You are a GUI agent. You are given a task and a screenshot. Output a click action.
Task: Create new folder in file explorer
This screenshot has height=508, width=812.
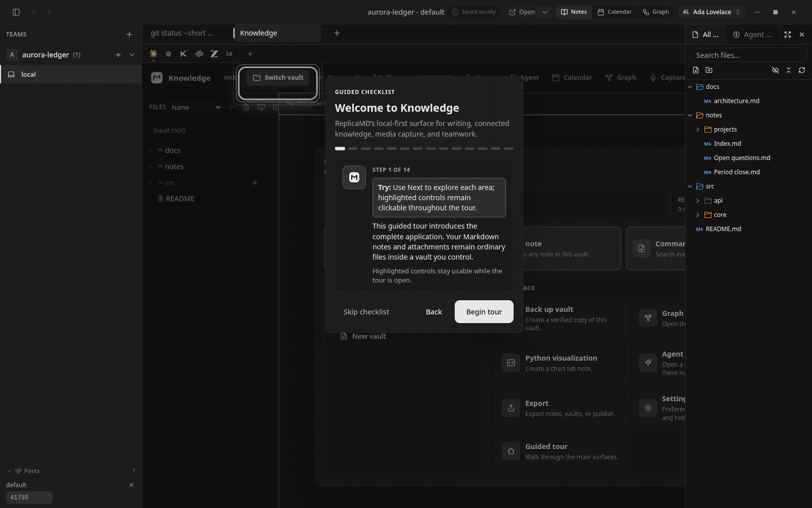pos(709,70)
